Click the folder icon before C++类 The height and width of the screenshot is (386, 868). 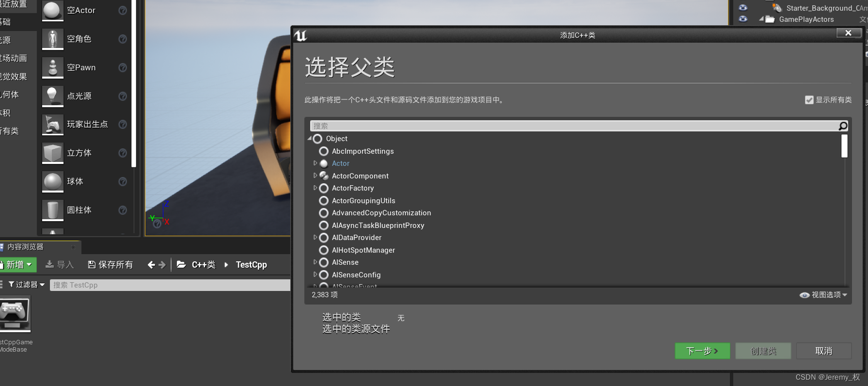pyautogui.click(x=181, y=265)
